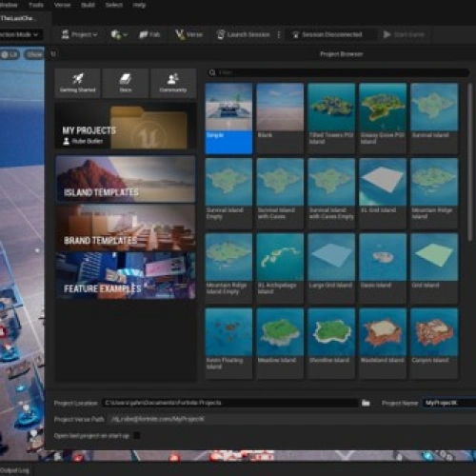Viewport: 476px width, 476px height.
Task: Select the XL Grid Island template
Action: click(383, 193)
